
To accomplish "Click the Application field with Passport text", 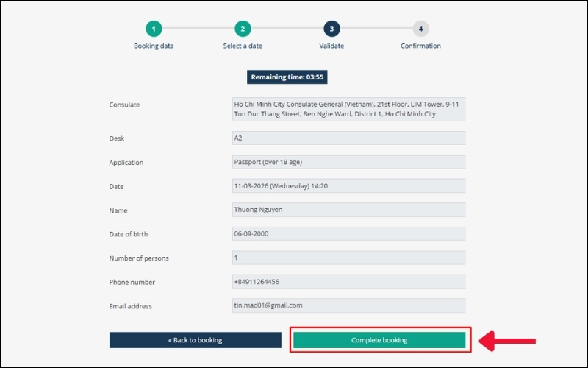I will 348,162.
